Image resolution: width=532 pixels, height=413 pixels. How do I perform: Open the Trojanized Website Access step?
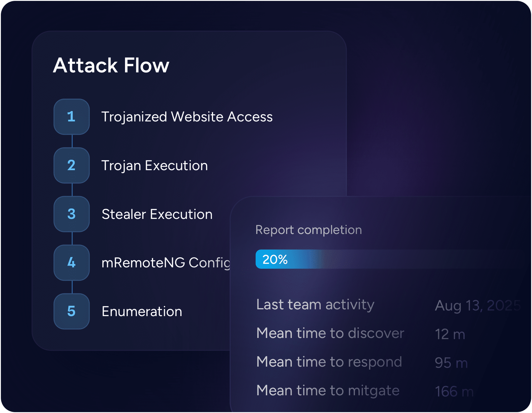(187, 116)
